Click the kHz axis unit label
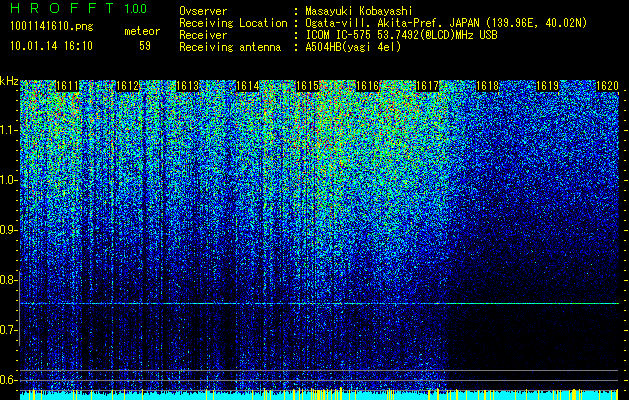629x400 pixels. tap(9, 81)
